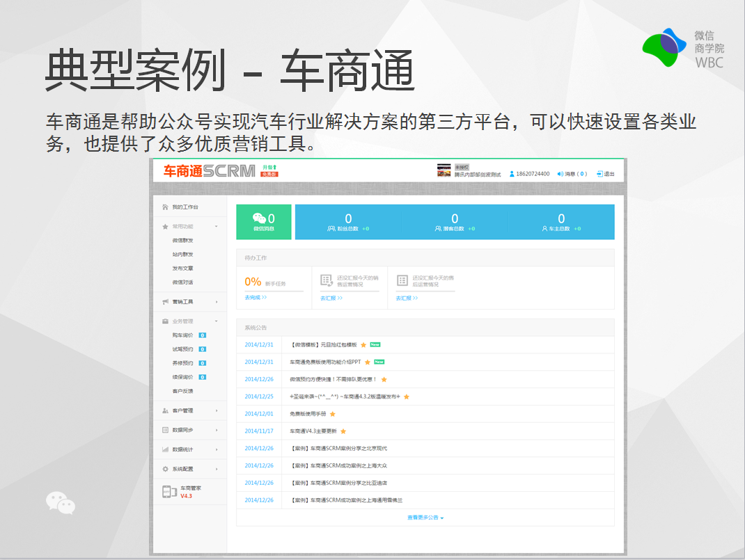Open 微信对话 in the sidebar
Screen dimensions: 745x560
coord(182,282)
